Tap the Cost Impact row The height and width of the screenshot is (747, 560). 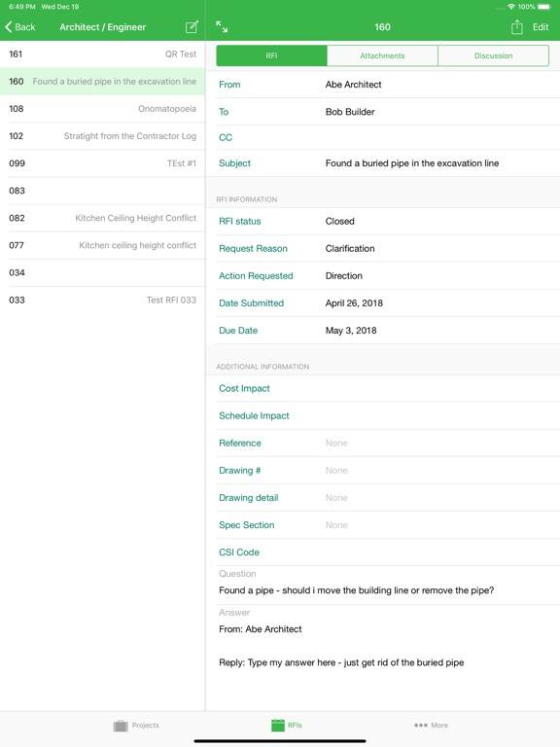tap(383, 388)
